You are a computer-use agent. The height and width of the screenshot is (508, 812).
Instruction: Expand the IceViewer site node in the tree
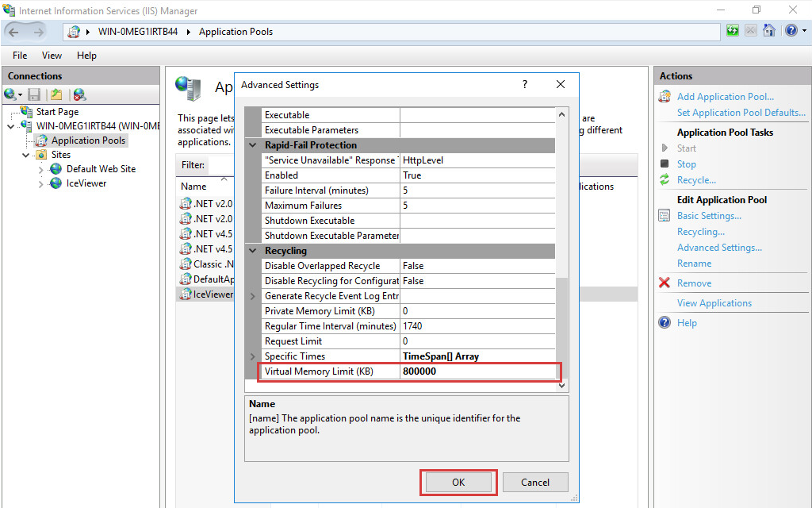(41, 183)
